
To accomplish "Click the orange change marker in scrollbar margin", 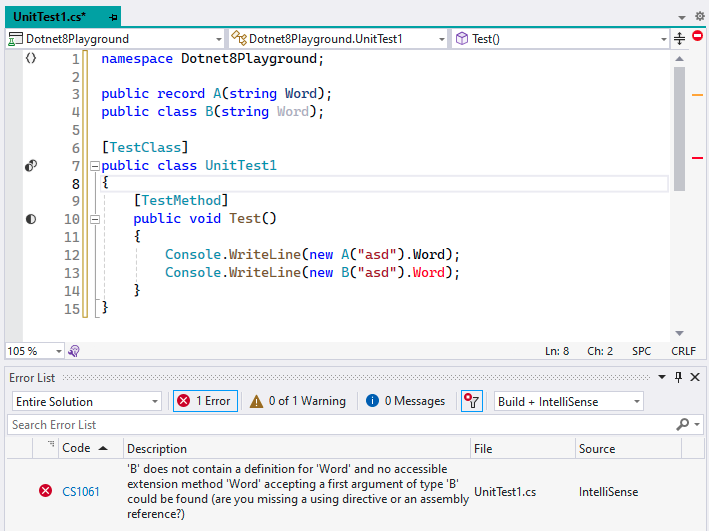I will pos(698,95).
